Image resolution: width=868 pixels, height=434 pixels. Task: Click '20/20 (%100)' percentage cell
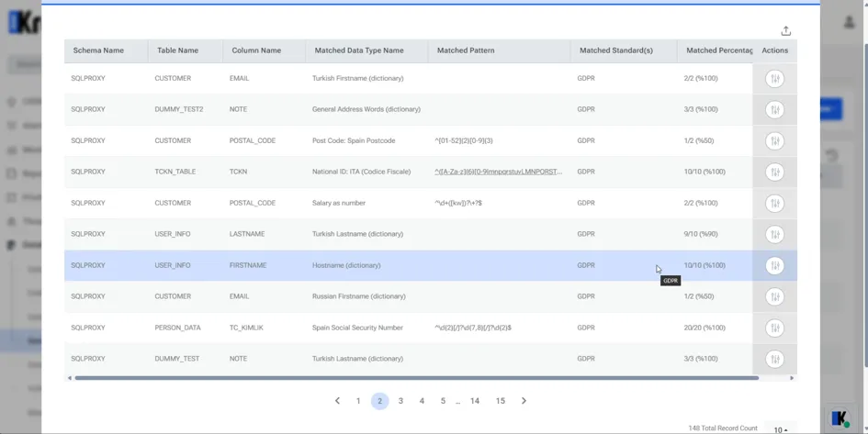click(x=705, y=328)
